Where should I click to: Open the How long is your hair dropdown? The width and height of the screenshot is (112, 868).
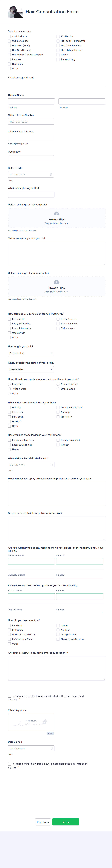[x=31, y=353]
